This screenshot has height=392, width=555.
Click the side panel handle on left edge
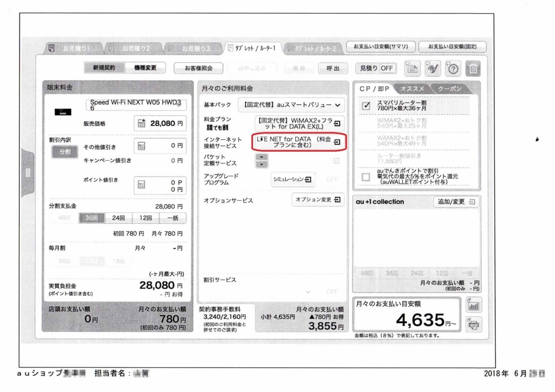pos(28,173)
